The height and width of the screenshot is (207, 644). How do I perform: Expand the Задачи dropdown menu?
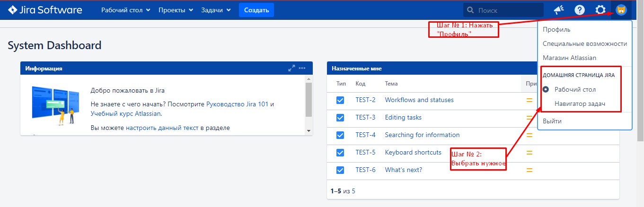tap(216, 10)
